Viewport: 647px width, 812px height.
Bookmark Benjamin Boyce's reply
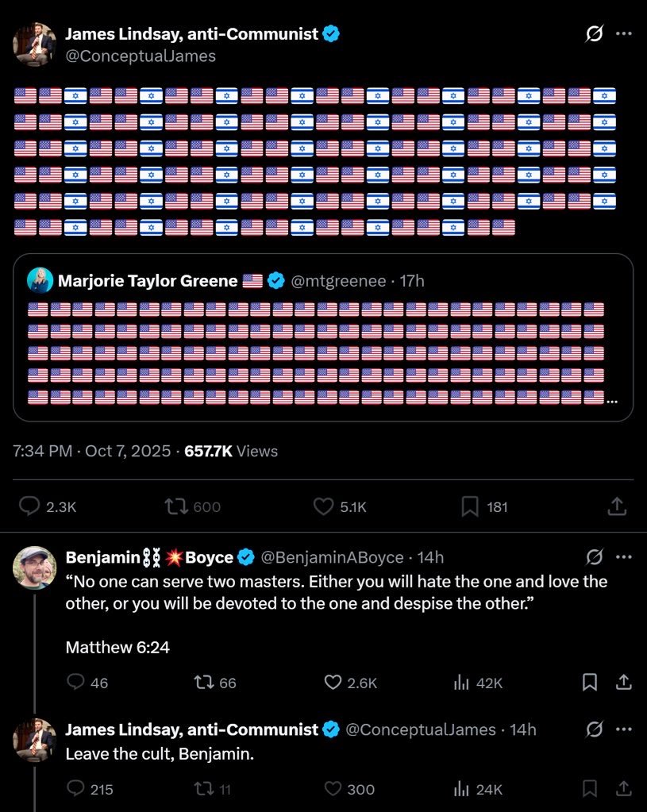pyautogui.click(x=590, y=683)
